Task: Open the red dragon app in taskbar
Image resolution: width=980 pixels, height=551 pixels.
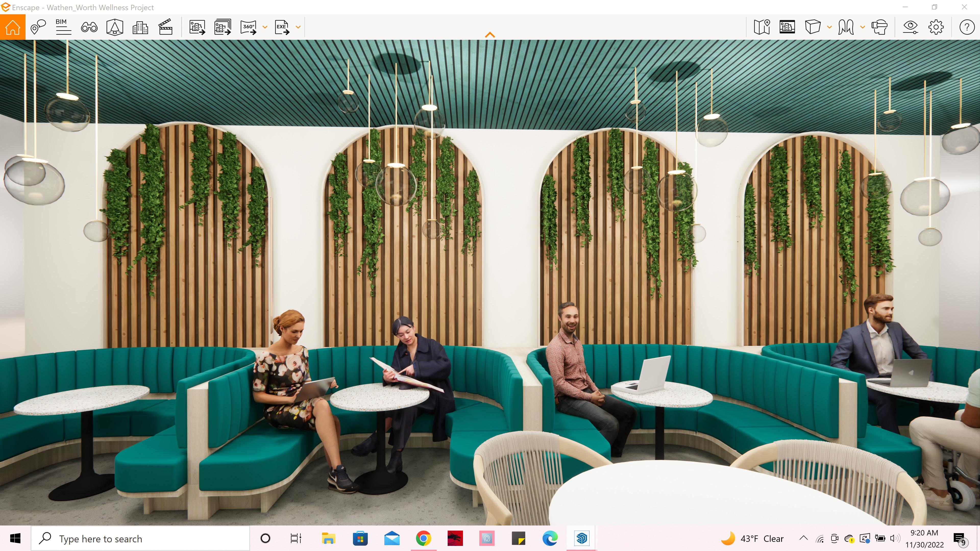Action: (x=455, y=539)
